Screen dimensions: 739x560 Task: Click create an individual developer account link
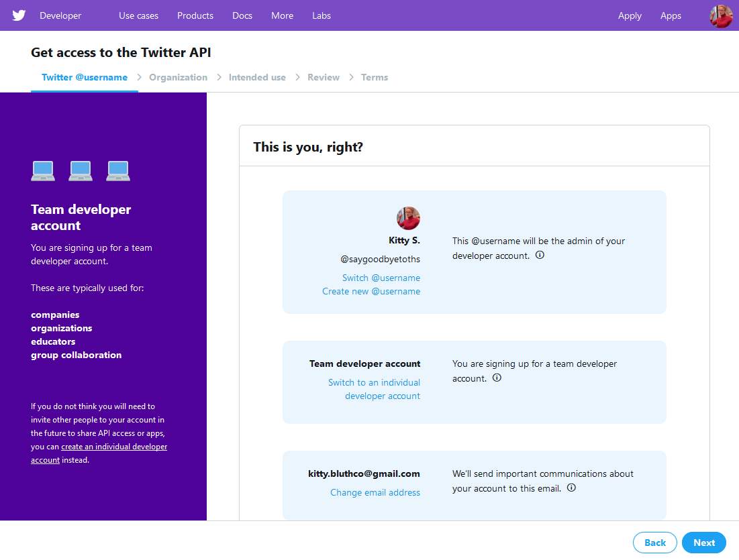pyautogui.click(x=99, y=453)
